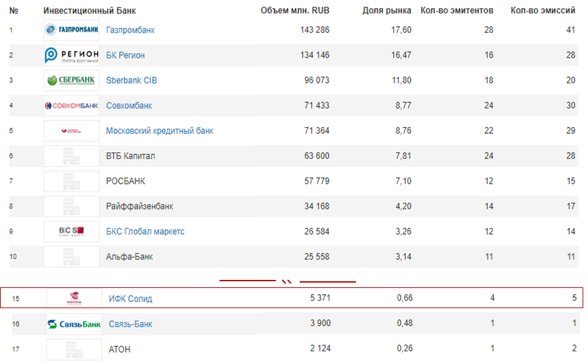Image resolution: width=588 pixels, height=364 pixels.
Task: Select the Объем млн. RUB column header
Action: [x=295, y=11]
